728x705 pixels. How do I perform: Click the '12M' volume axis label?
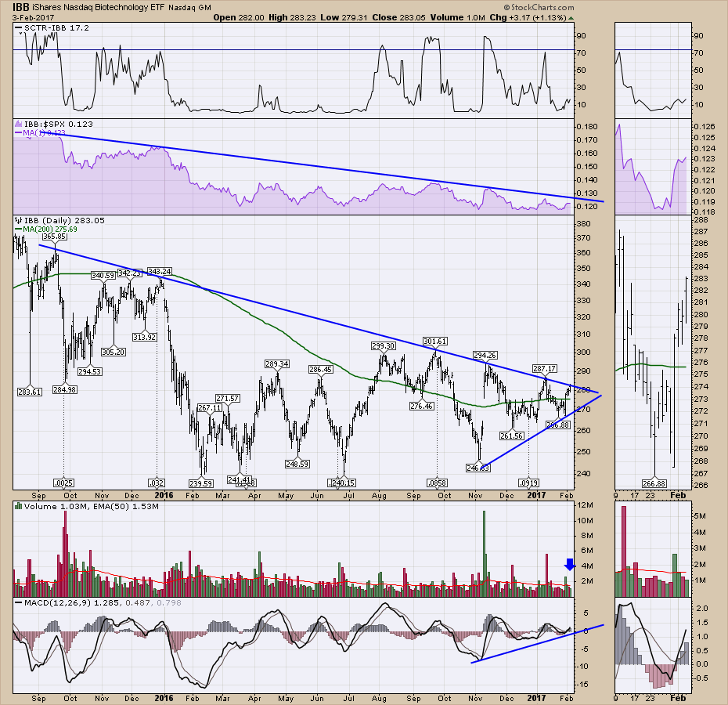tap(586, 505)
